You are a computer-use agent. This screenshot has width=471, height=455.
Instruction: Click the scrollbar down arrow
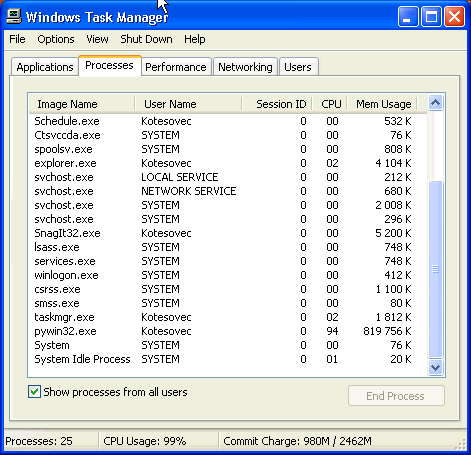click(435, 367)
